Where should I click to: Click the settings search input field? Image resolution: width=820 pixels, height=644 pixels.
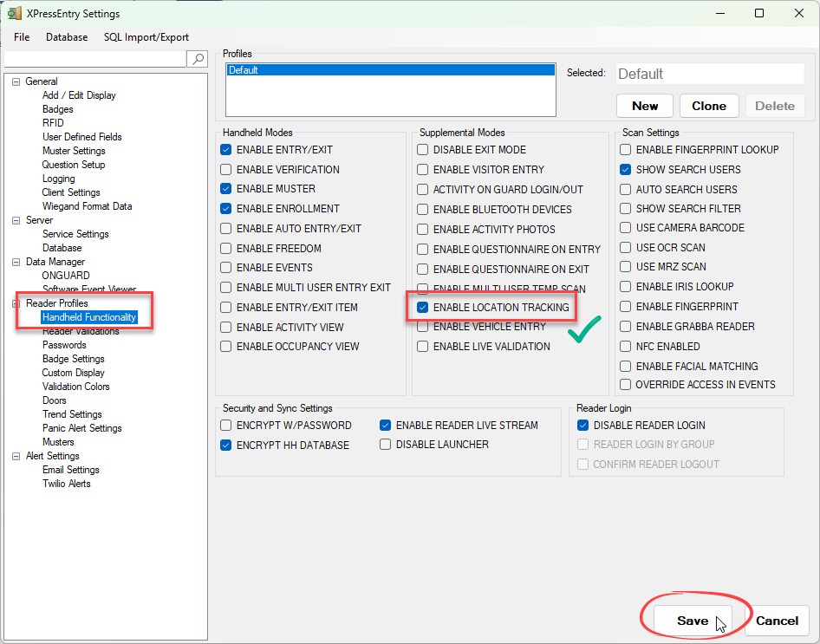pyautogui.click(x=95, y=59)
